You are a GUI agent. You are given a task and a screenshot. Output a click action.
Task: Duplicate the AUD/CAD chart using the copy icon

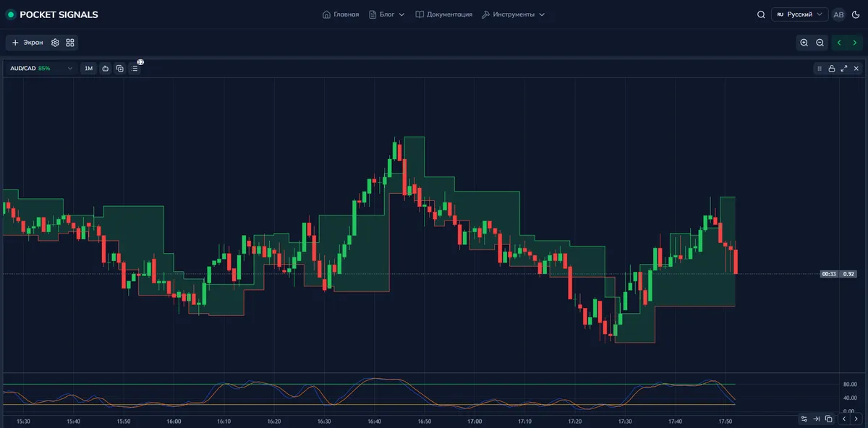point(119,68)
